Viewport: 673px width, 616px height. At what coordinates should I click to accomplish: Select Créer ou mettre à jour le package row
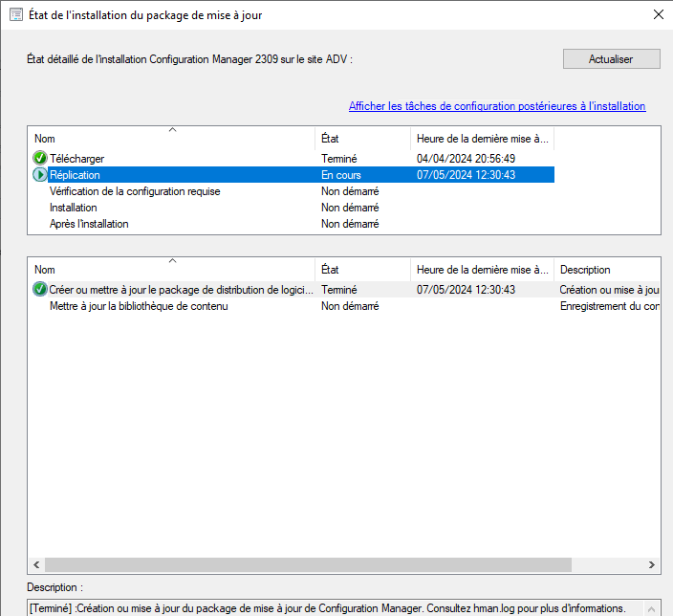(x=345, y=290)
